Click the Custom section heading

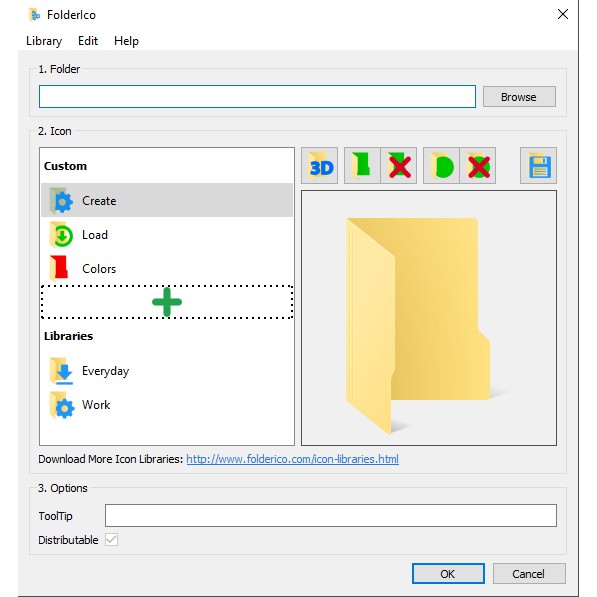(x=65, y=166)
